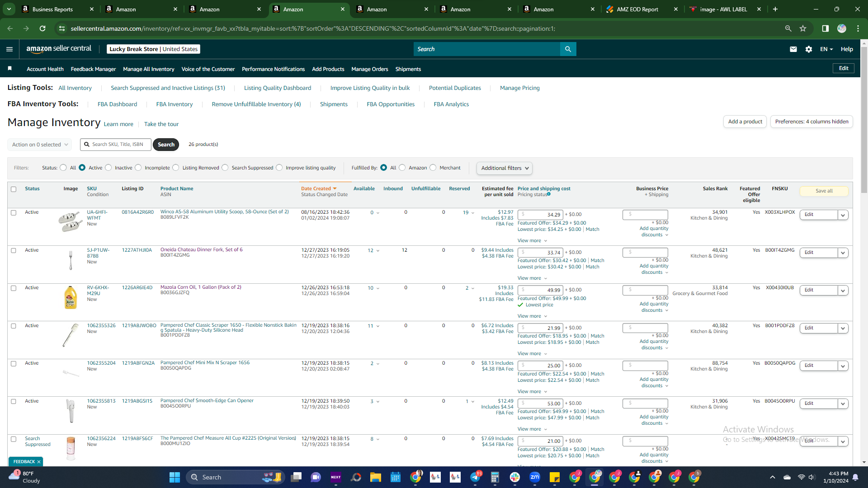
Task: Click the Add a product button
Action: 745,122
